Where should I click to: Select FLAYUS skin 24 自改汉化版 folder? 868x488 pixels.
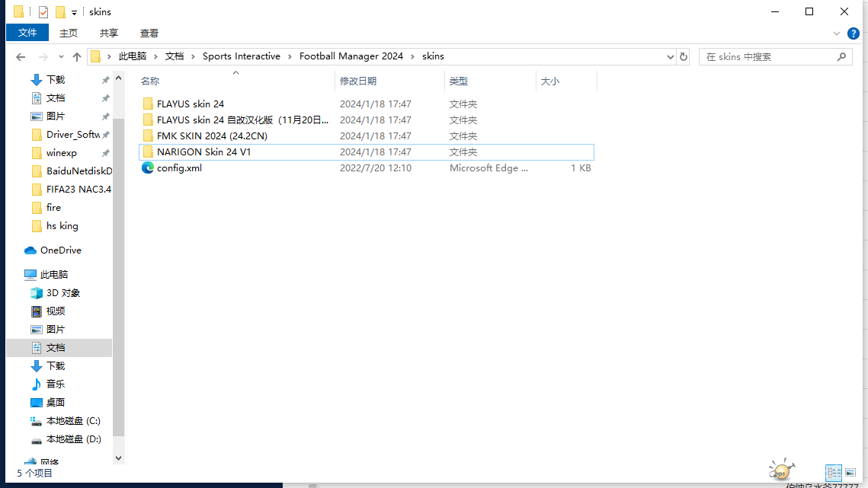[242, 120]
